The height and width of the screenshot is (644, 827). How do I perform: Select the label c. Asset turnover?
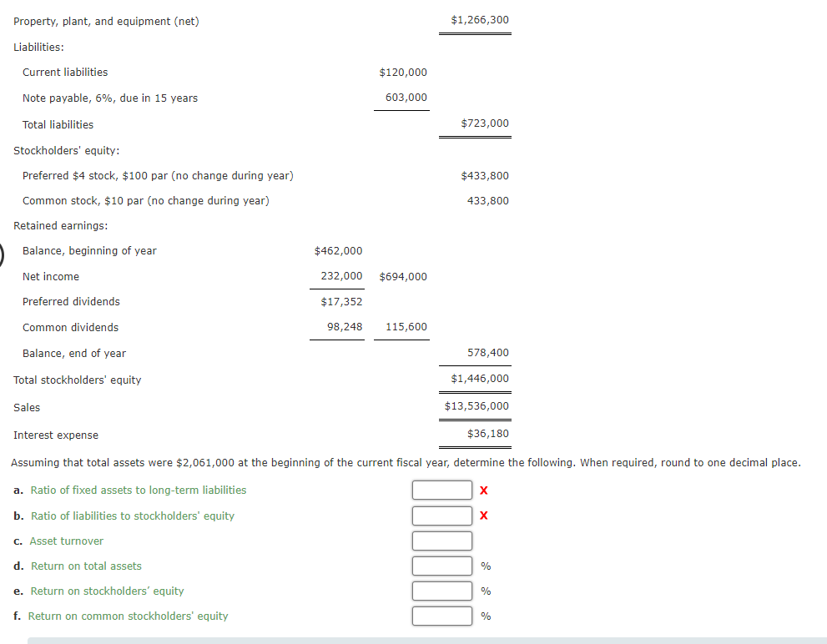59,541
